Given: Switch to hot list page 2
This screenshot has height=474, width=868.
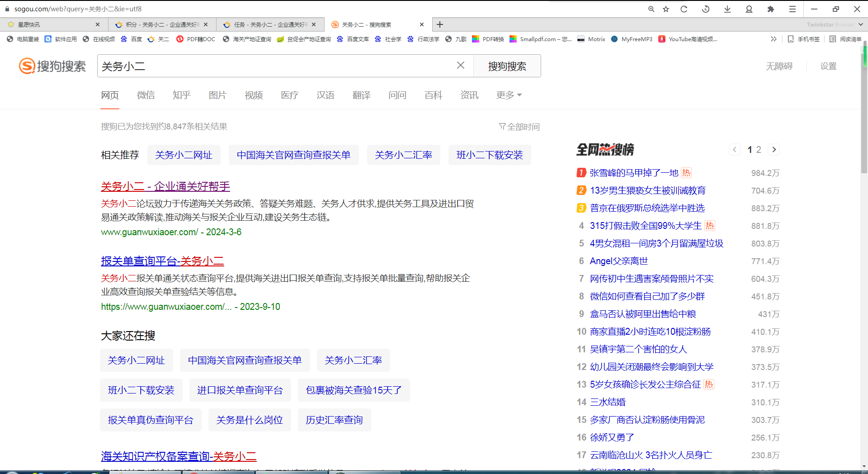Looking at the screenshot, I should (759, 150).
